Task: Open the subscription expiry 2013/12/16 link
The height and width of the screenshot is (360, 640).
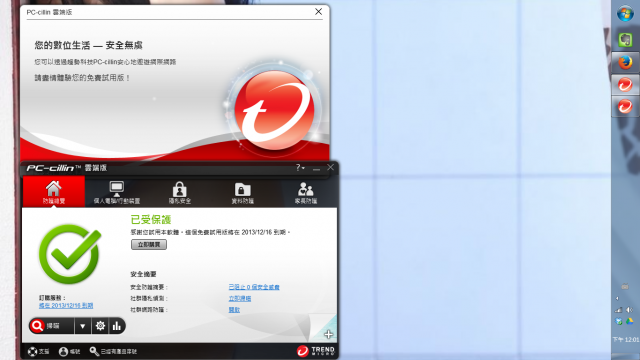Action: (66, 305)
